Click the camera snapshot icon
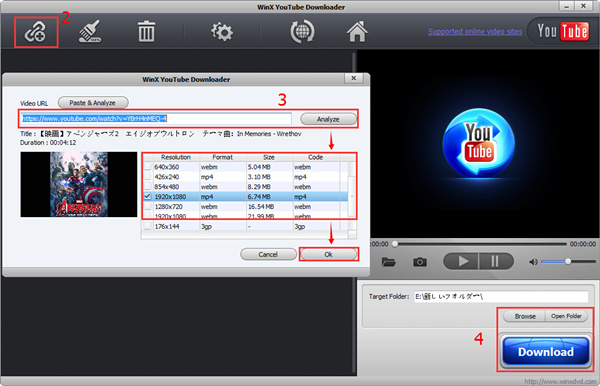This screenshot has width=600, height=386. coord(420,262)
